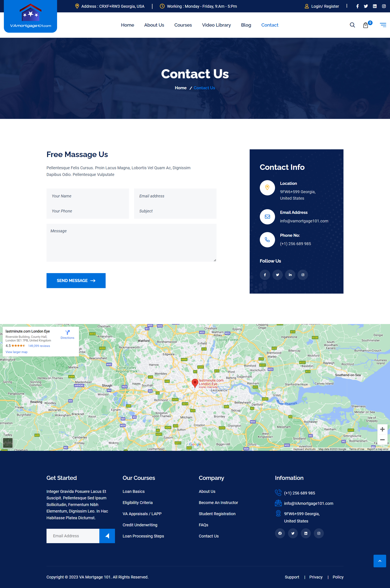The image size is (390, 588).
Task: Open the search magnifier in header
Action: click(352, 25)
